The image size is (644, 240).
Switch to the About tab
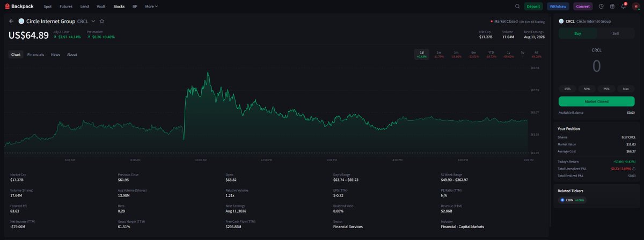pyautogui.click(x=72, y=54)
